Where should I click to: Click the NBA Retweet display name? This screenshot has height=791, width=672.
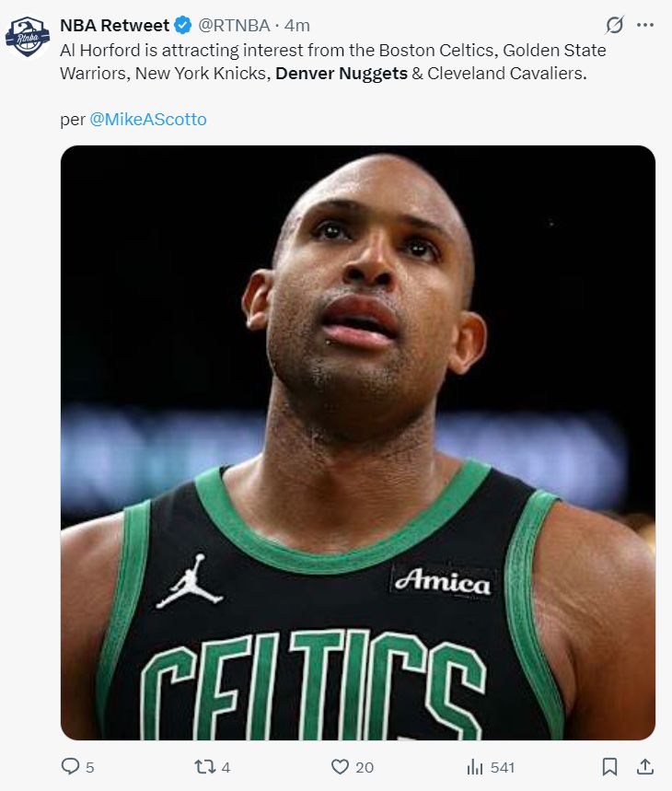pyautogui.click(x=114, y=26)
